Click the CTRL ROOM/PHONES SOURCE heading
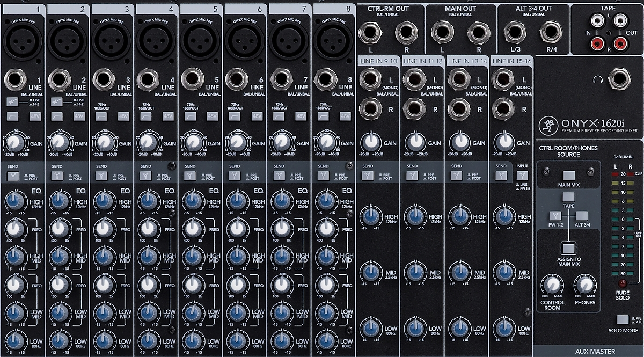Image resolution: width=644 pixels, height=357 pixels. pyautogui.click(x=568, y=151)
